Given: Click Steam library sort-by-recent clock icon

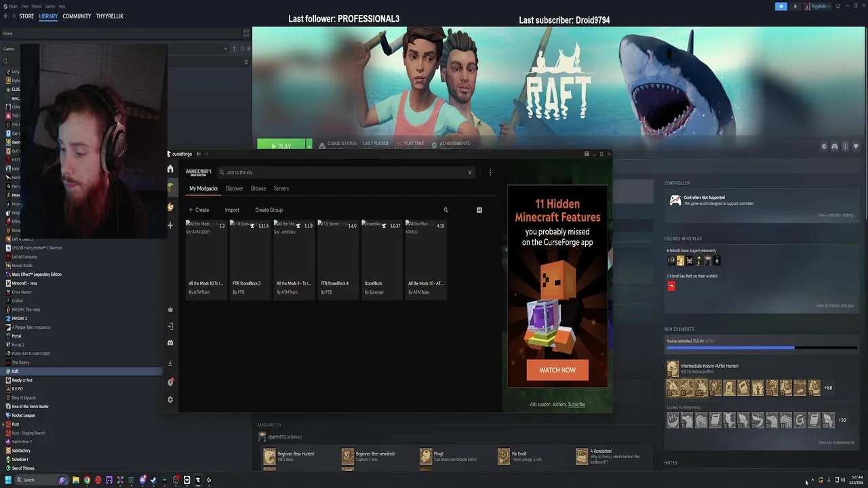Looking at the screenshot, I should click(x=242, y=49).
